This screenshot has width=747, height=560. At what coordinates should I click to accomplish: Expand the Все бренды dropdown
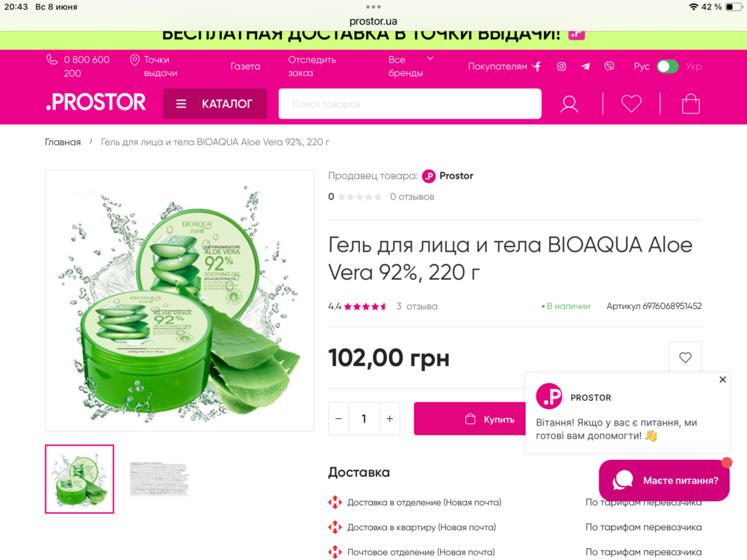410,66
